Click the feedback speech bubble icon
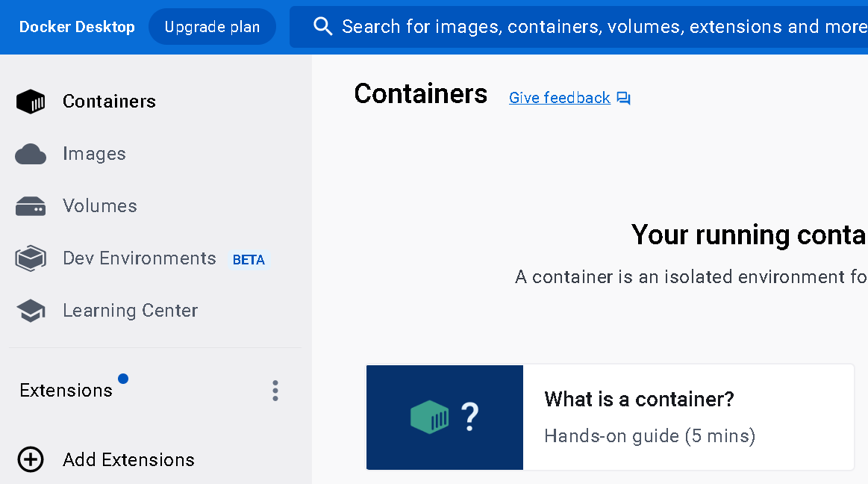Screen dimensions: 868x484 (x=624, y=99)
